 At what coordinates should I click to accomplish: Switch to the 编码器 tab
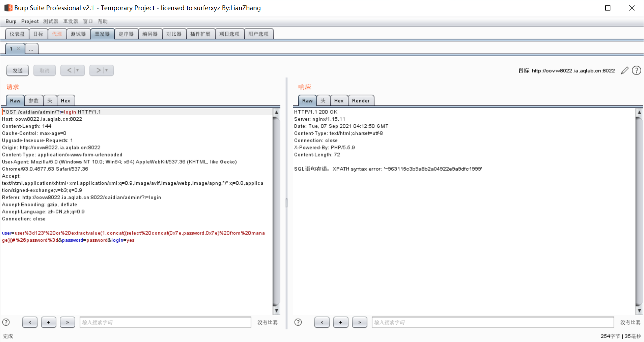[x=150, y=34]
